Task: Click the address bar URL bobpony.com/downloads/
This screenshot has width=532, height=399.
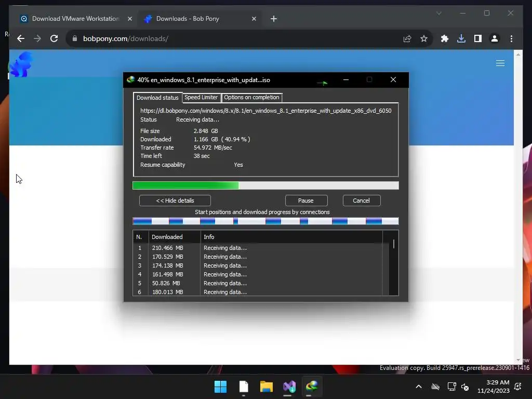Action: click(x=126, y=38)
